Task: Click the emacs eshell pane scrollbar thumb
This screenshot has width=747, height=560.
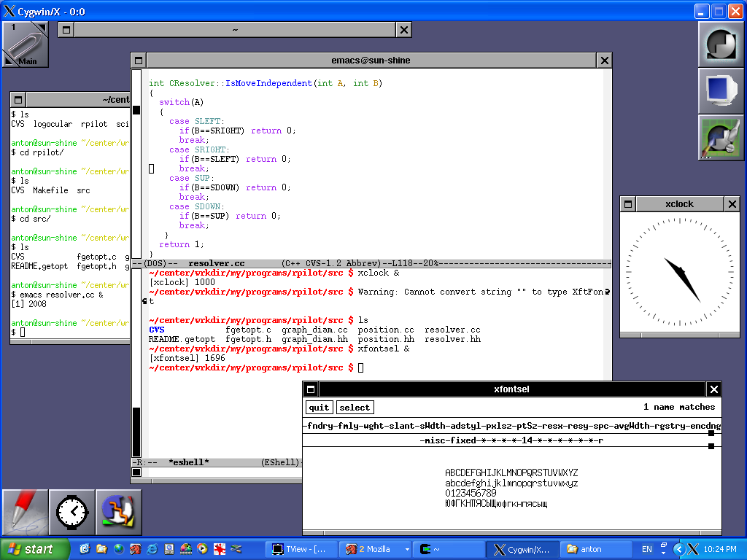Action: [x=136, y=432]
